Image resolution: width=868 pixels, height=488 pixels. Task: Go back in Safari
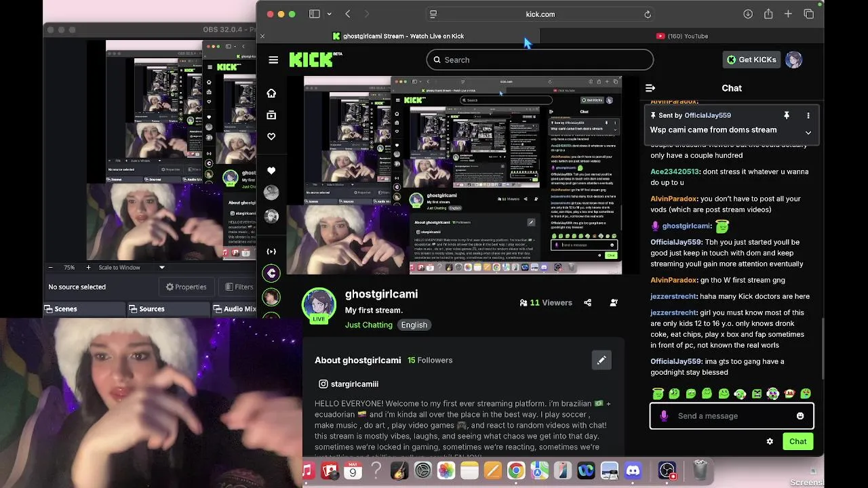click(348, 14)
